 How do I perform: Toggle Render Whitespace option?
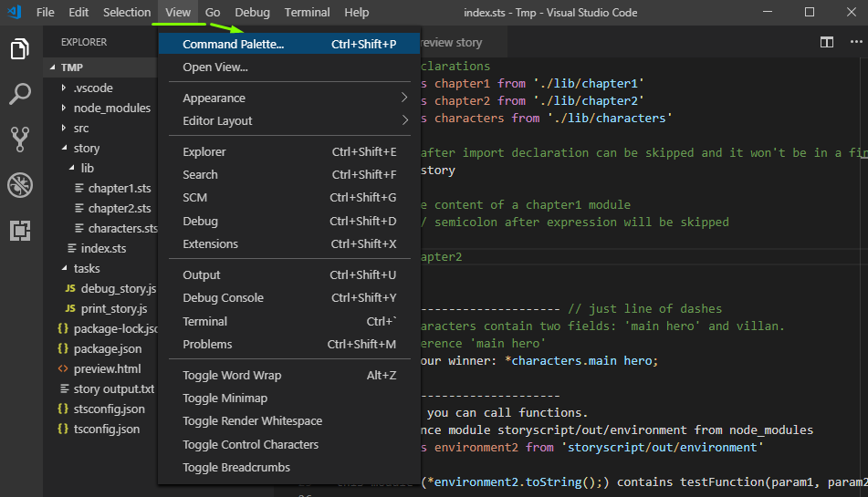(x=289, y=420)
